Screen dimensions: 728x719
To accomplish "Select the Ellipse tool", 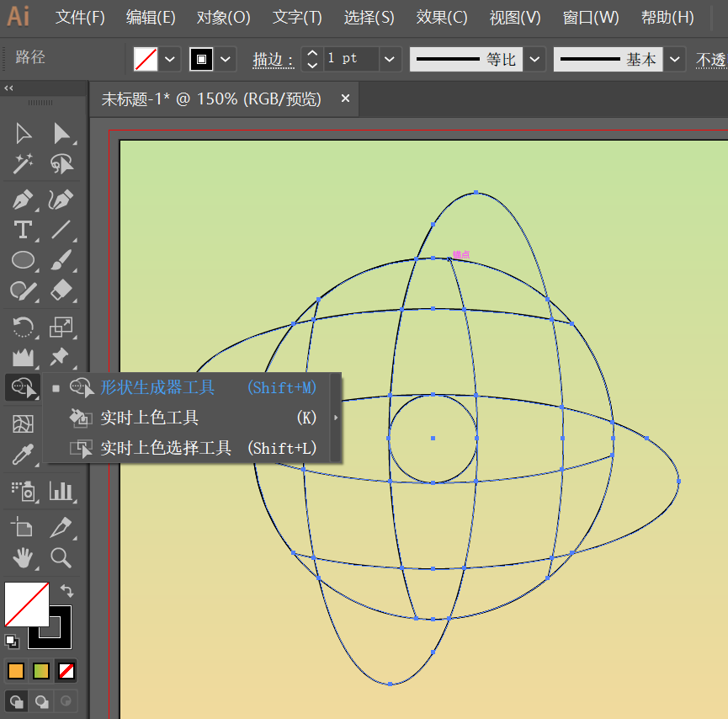I will click(23, 260).
